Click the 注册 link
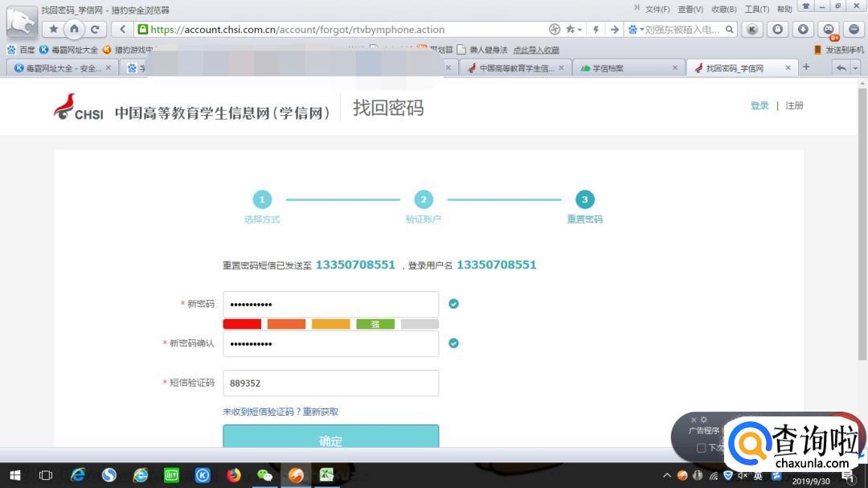The width and height of the screenshot is (868, 488). coord(794,105)
